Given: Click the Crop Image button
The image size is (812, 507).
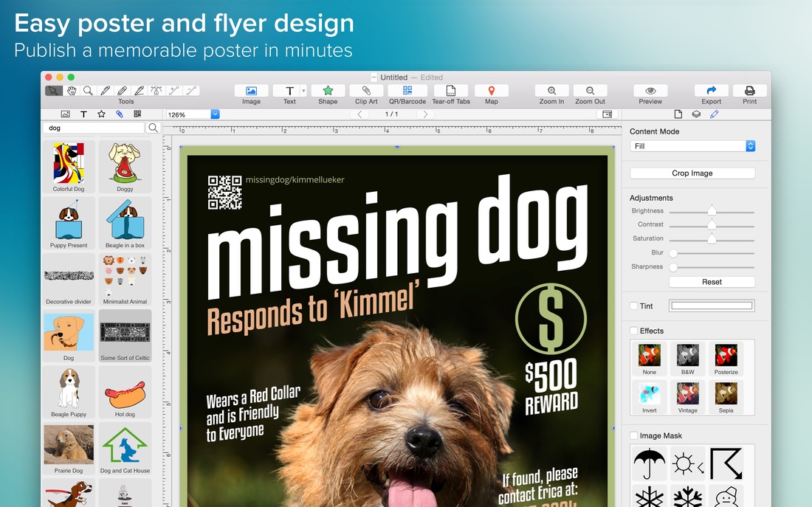Looking at the screenshot, I should tap(692, 173).
